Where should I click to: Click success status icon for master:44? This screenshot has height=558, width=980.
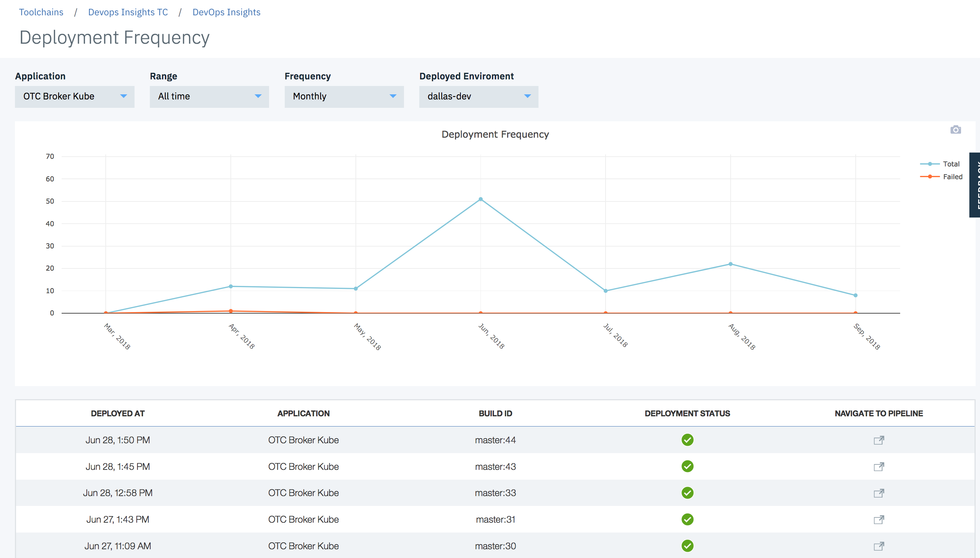tap(687, 440)
